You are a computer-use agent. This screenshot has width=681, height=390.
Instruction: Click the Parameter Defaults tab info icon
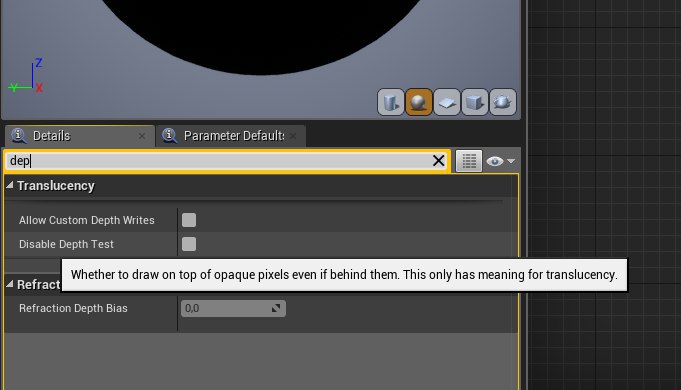[x=170, y=136]
